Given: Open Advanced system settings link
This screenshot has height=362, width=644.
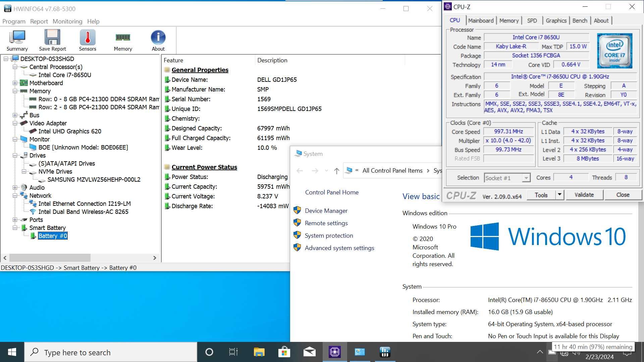Looking at the screenshot, I should [x=339, y=248].
